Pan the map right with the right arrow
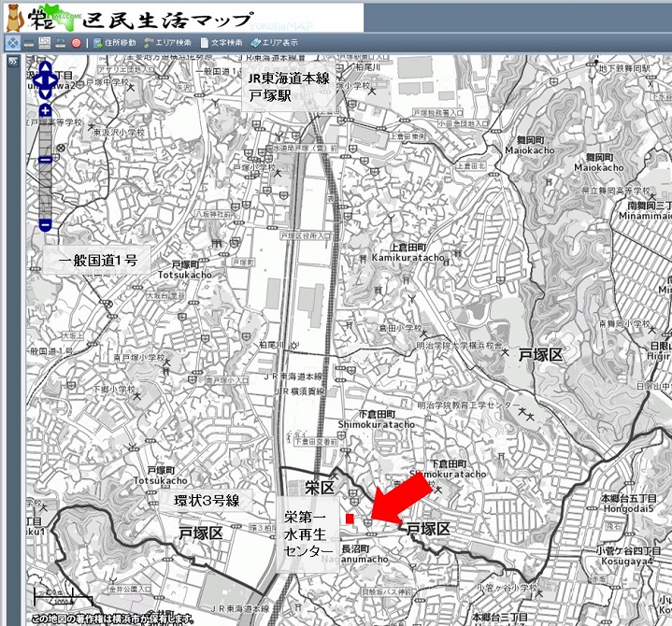 tap(53, 80)
